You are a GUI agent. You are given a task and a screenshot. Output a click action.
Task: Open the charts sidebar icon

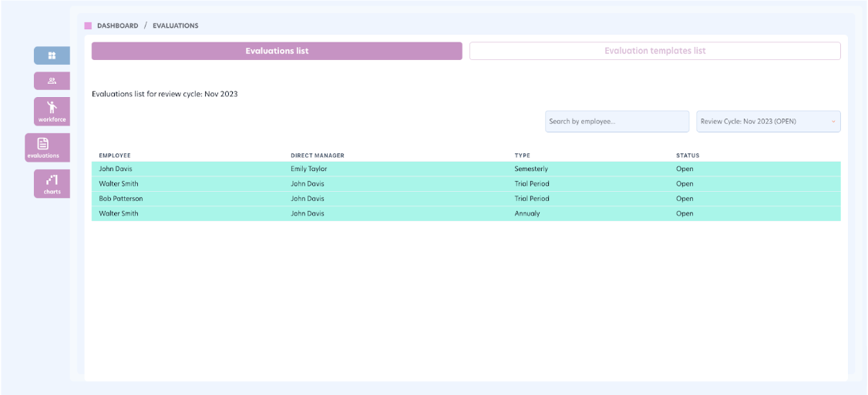click(52, 183)
